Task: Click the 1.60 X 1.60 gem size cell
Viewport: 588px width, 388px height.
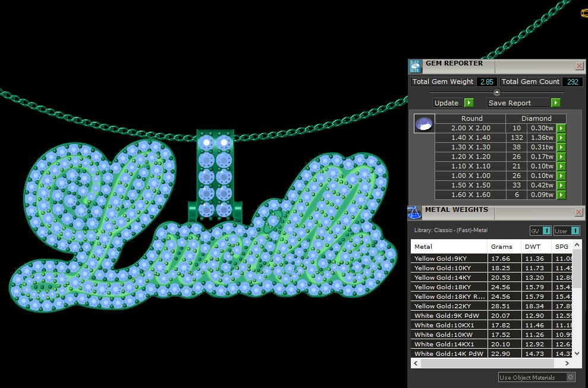Action: click(471, 195)
